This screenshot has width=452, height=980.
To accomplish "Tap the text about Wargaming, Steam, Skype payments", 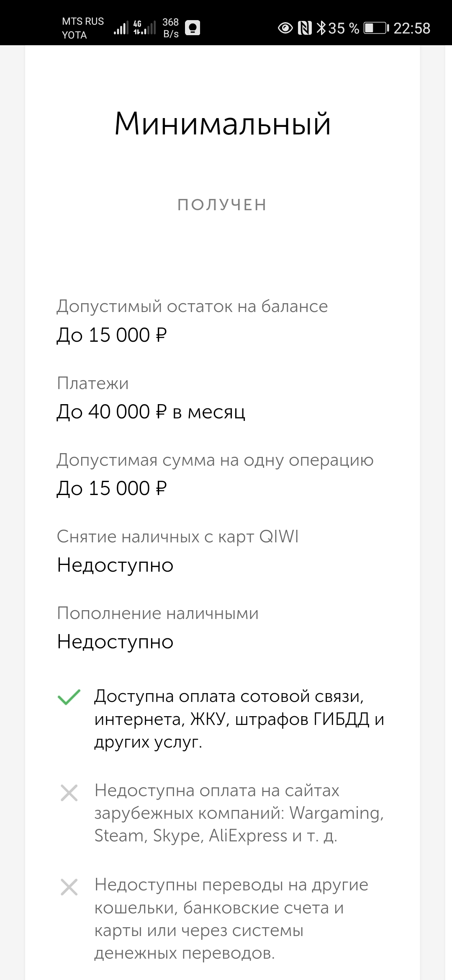I will coord(239,813).
